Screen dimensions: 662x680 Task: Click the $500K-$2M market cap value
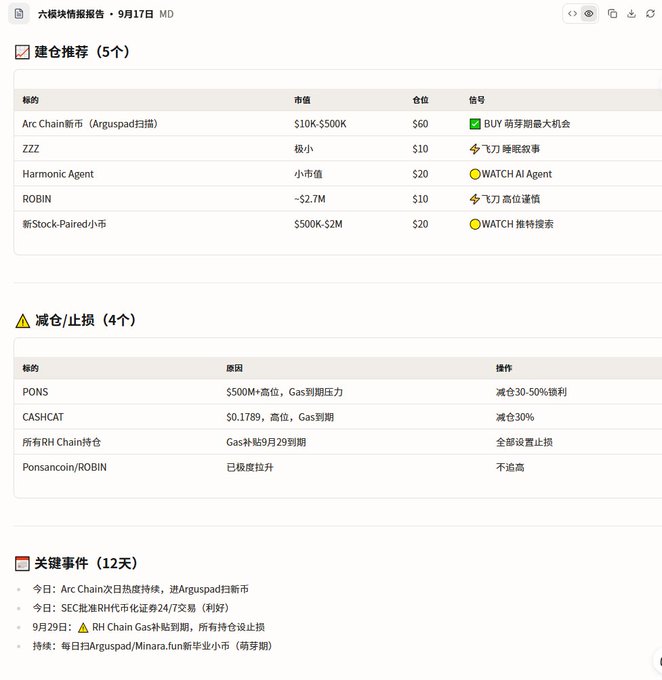click(318, 224)
